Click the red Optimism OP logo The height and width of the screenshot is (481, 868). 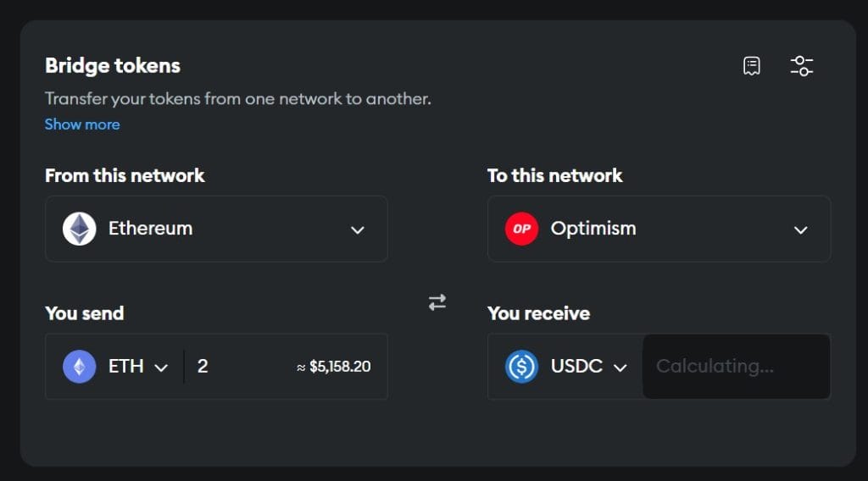click(522, 229)
